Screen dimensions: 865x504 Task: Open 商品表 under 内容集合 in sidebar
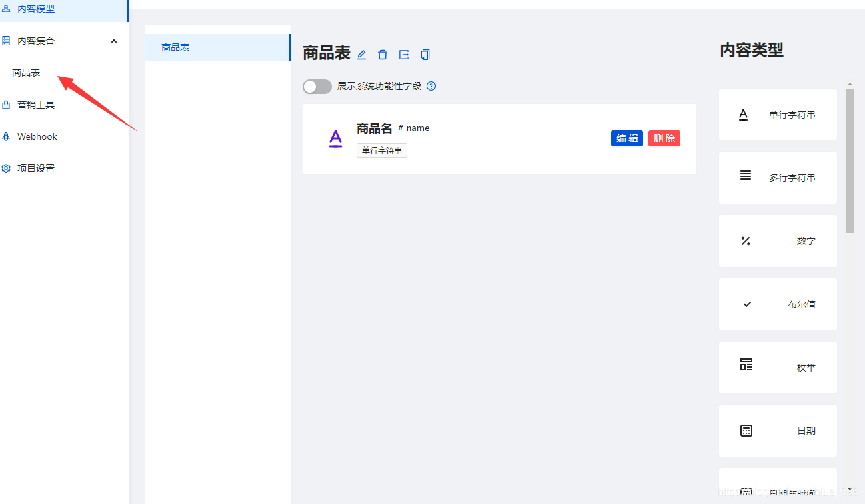(x=27, y=73)
